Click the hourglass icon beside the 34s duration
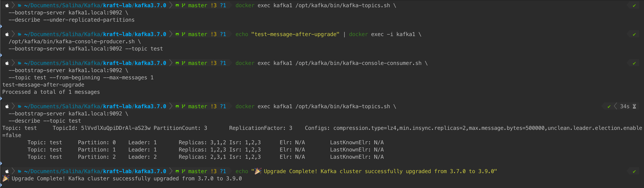The image size is (644, 188). (x=634, y=106)
